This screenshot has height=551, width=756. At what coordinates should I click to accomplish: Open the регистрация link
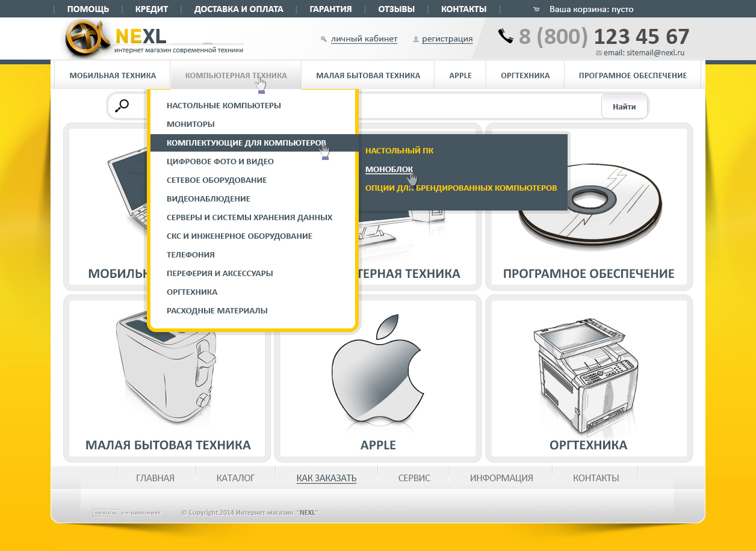(x=447, y=39)
